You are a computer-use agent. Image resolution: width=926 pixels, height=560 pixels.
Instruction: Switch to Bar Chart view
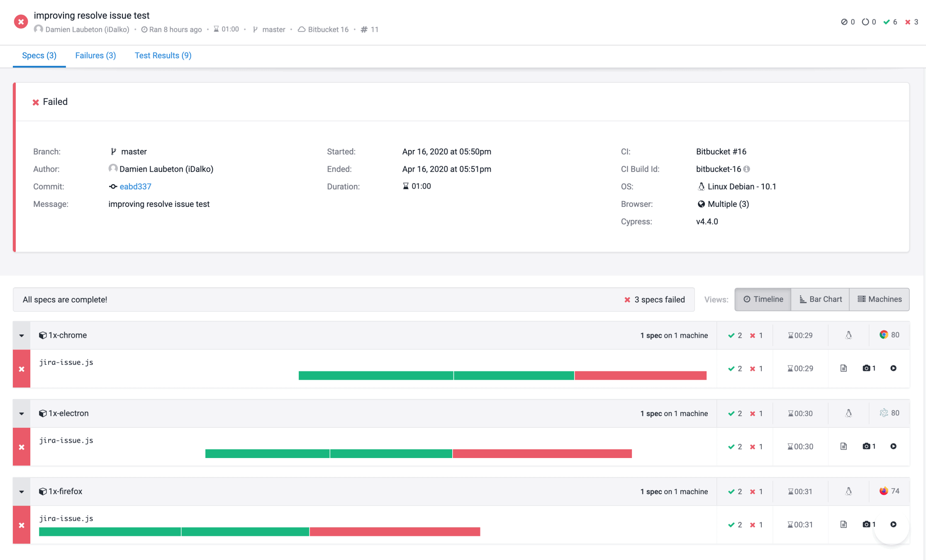[820, 299]
